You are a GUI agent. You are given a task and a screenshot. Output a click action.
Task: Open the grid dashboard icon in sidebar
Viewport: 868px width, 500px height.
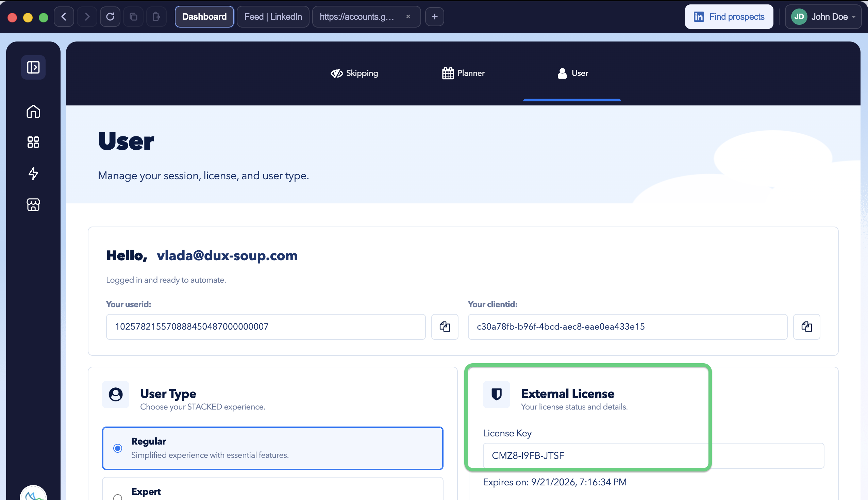pos(33,142)
